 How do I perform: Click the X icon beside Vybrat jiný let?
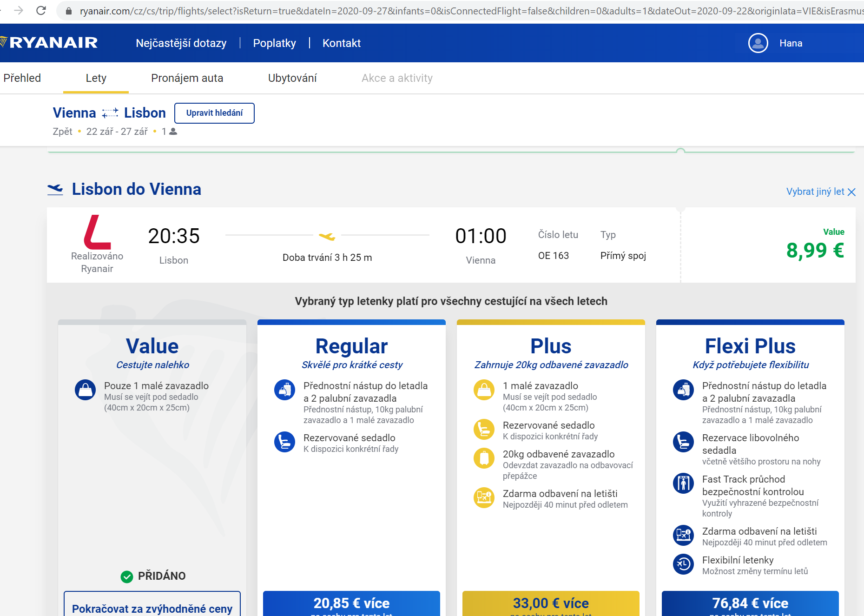pyautogui.click(x=851, y=192)
